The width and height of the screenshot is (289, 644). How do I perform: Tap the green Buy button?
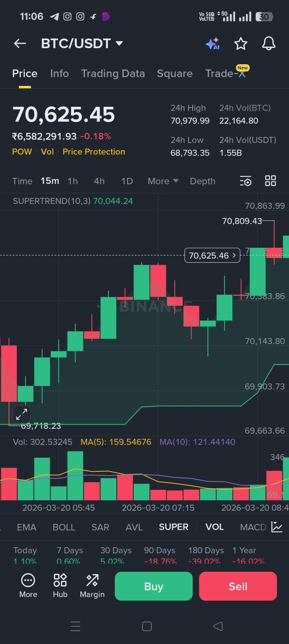pos(154,586)
